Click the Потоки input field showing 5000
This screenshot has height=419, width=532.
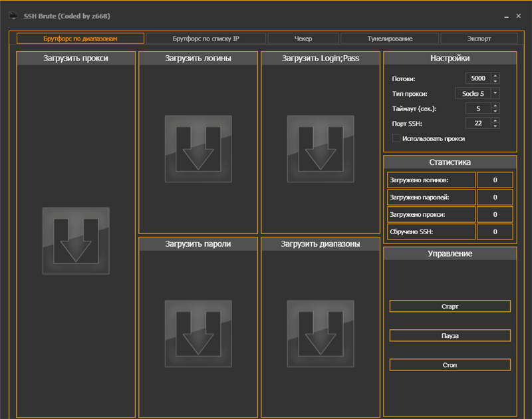tap(477, 78)
